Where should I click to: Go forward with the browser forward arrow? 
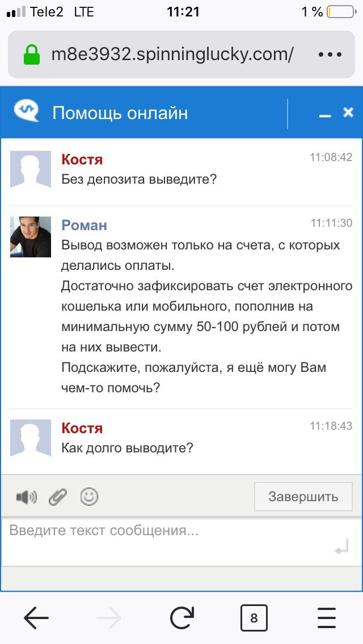(x=109, y=618)
